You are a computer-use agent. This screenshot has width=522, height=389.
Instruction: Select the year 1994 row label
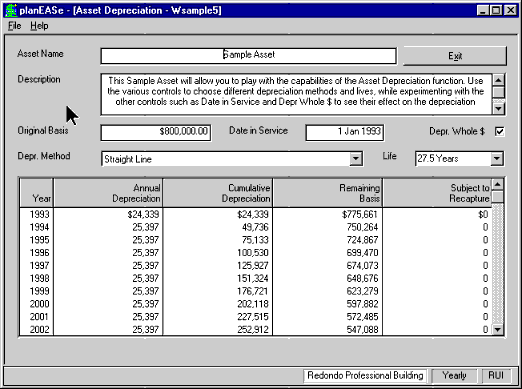click(39, 227)
